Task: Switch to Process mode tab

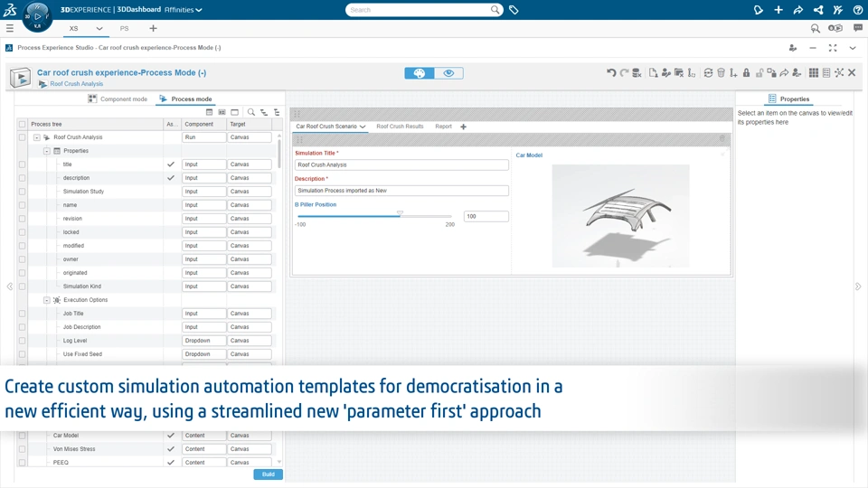Action: (185, 99)
